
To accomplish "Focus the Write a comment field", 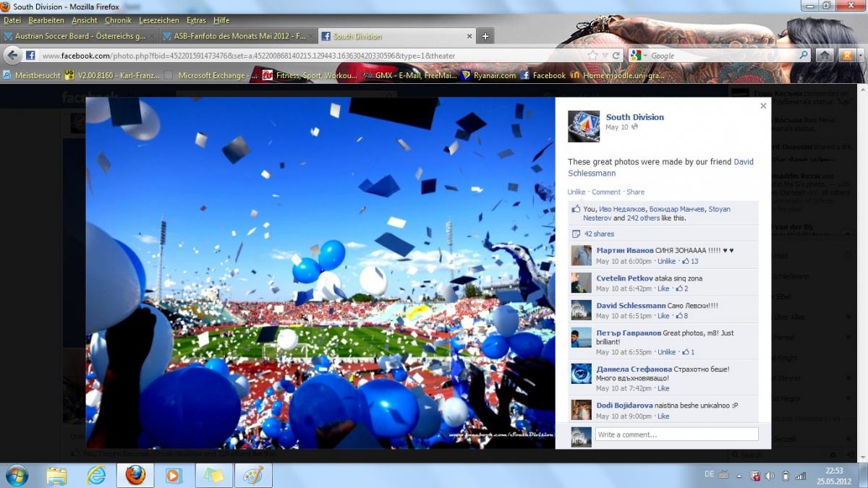I will [x=676, y=435].
